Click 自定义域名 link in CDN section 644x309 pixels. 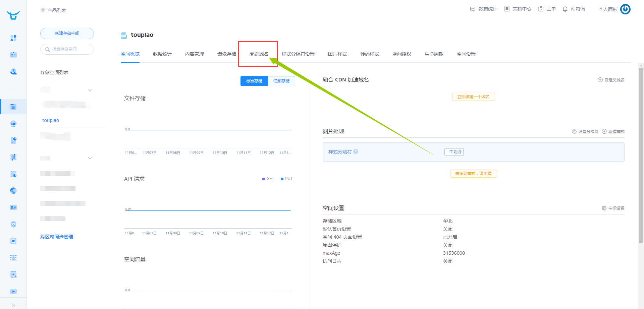(611, 80)
